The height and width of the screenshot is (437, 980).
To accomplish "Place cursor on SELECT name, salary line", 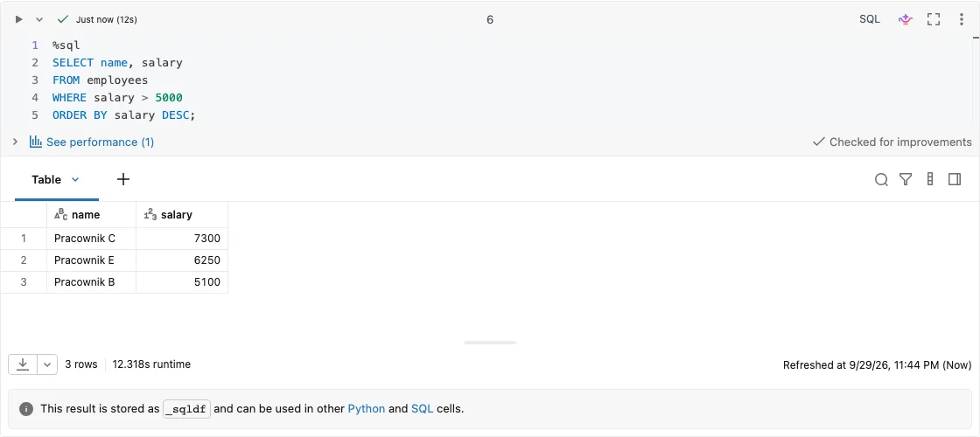I will pos(117,62).
